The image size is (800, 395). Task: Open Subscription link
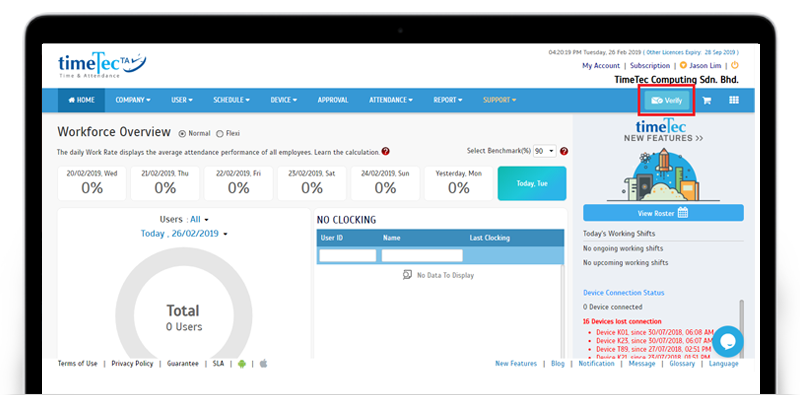(x=649, y=66)
